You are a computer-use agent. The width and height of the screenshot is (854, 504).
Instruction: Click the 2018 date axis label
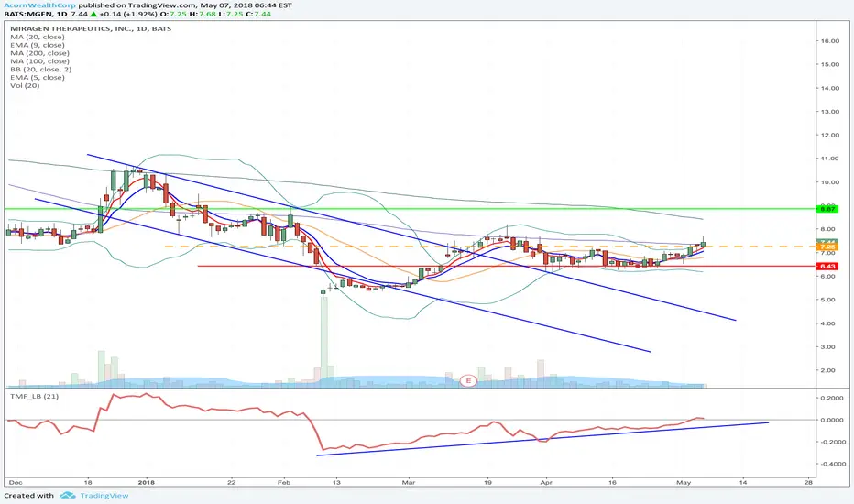click(x=147, y=482)
